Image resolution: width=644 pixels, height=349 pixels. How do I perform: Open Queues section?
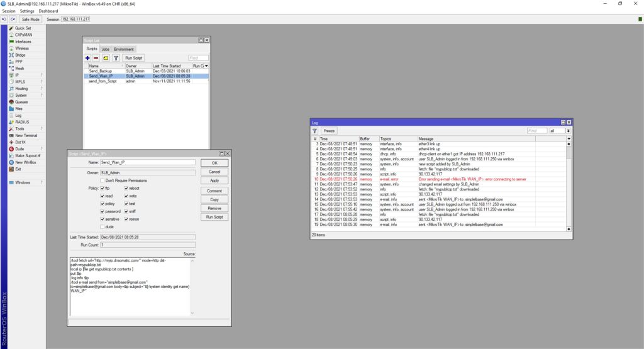tap(21, 102)
